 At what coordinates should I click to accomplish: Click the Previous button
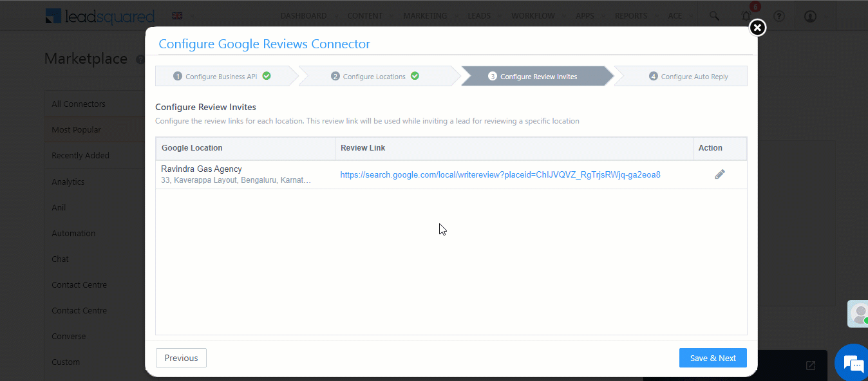(181, 357)
